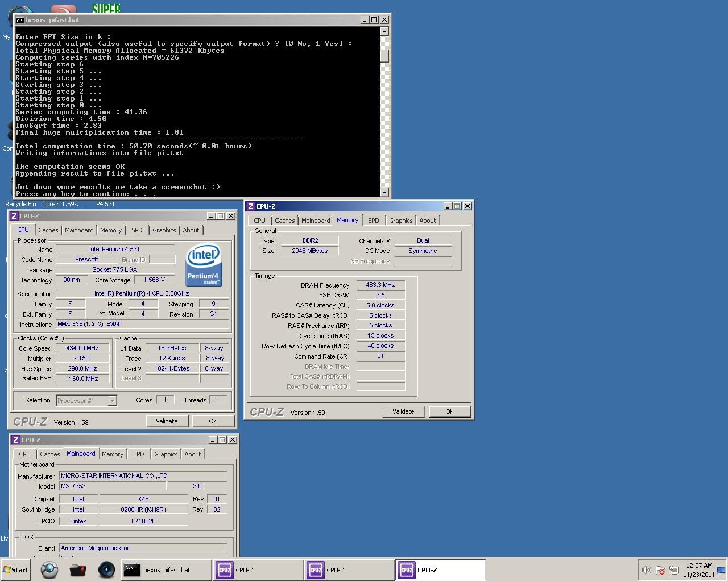Click the red and black quick launch icon
The width and height of the screenshot is (728, 582).
[77, 570]
